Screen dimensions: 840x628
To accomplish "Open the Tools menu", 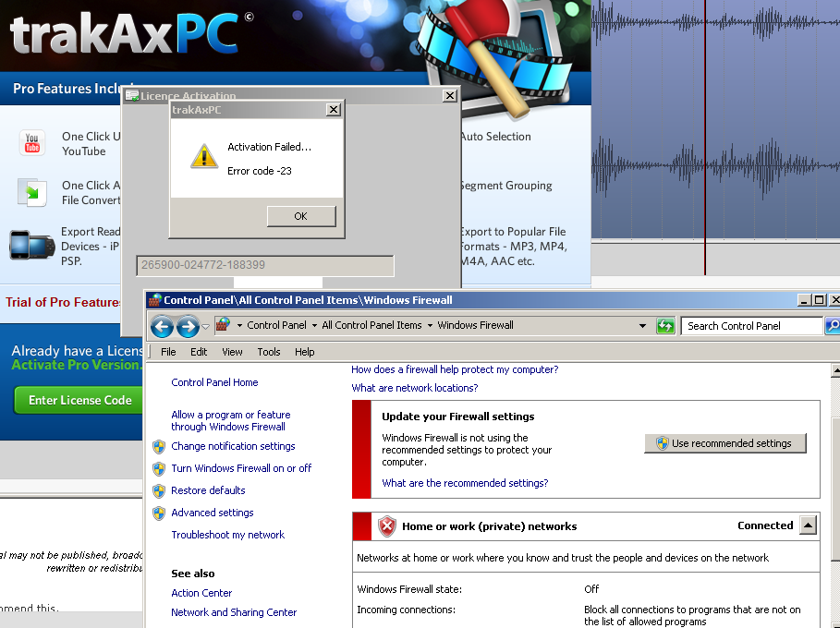I will (x=269, y=352).
